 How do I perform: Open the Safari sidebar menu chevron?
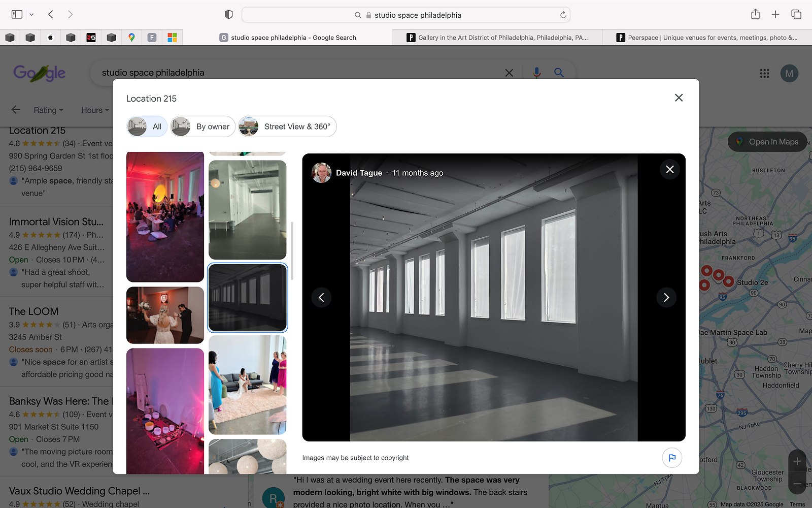[x=31, y=15]
